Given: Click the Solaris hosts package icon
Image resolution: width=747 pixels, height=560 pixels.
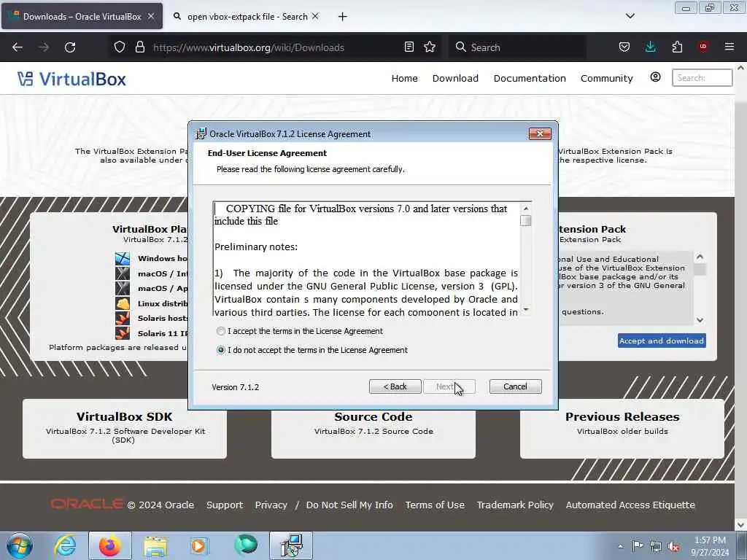Looking at the screenshot, I should click(x=123, y=318).
